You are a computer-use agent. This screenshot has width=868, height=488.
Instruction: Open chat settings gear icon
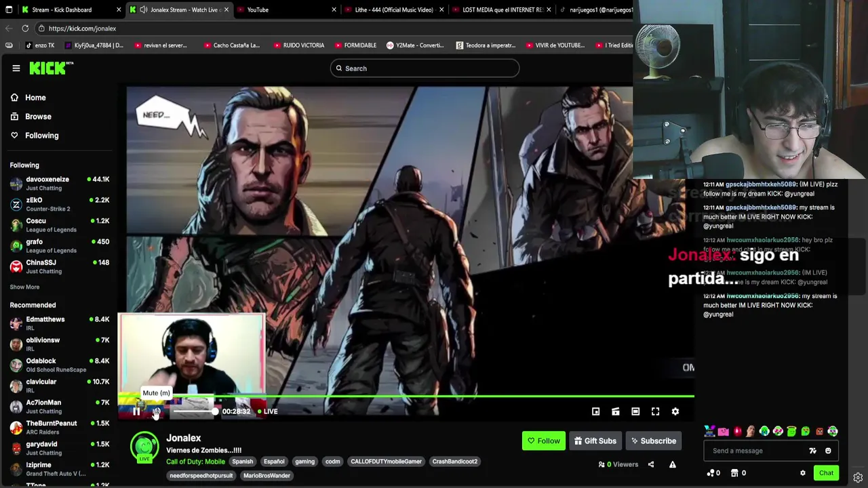click(803, 473)
